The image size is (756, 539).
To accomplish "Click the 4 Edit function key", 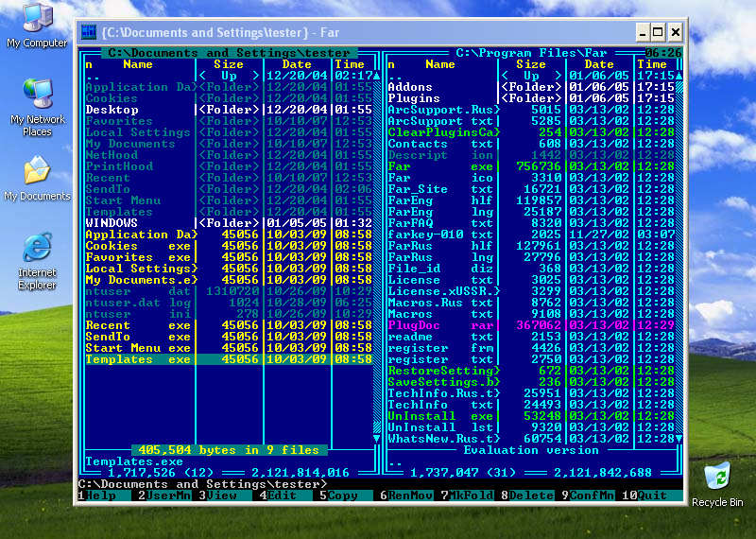I will tap(285, 496).
